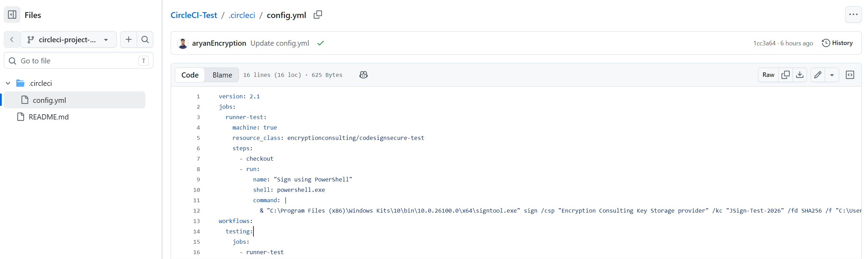Collapse the .circleci folder chevron
This screenshot has width=868, height=259.
[x=8, y=83]
